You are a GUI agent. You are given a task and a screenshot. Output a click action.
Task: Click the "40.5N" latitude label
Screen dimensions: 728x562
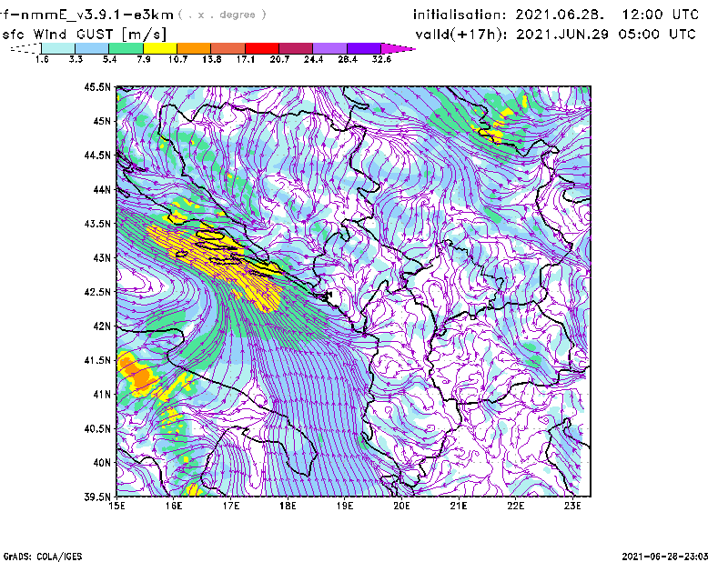[97, 428]
